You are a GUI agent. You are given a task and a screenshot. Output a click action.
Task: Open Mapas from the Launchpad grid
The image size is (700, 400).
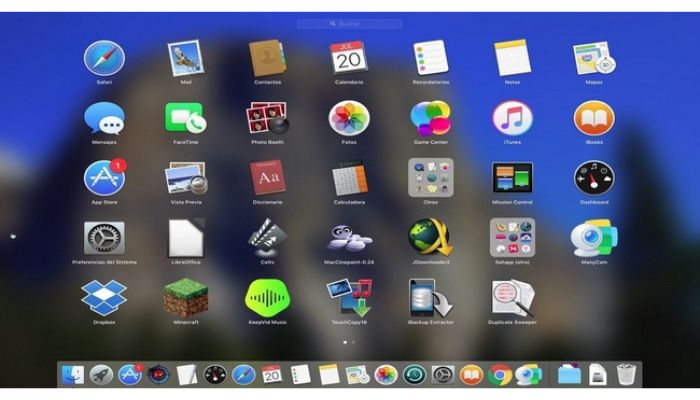[x=594, y=58]
